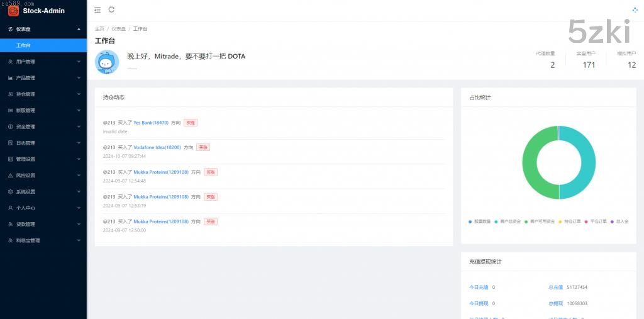Click the refresh icon in the top bar
This screenshot has height=319, width=644.
click(112, 9)
